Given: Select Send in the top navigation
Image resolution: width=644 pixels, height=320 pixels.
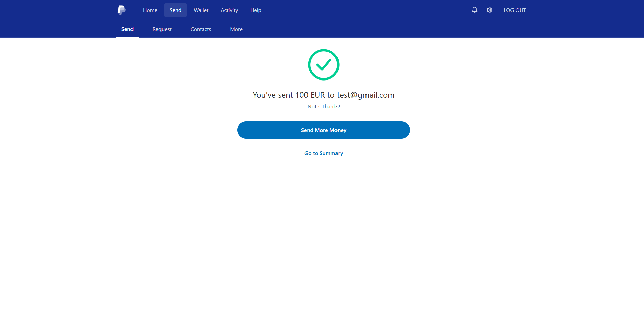Looking at the screenshot, I should (175, 10).
